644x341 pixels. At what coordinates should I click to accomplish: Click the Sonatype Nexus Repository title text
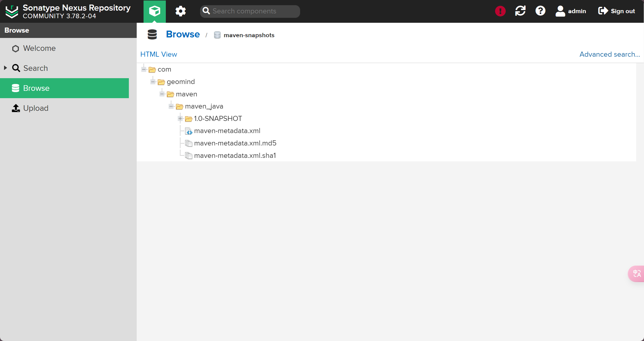[x=77, y=8]
